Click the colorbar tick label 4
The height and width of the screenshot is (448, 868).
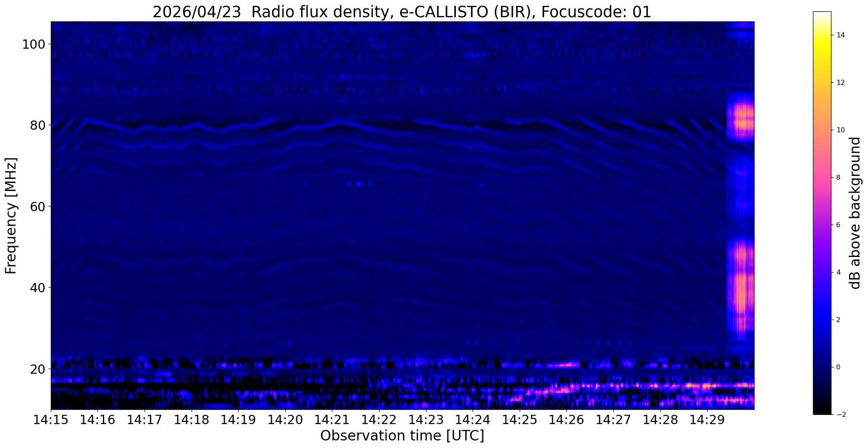[839, 272]
